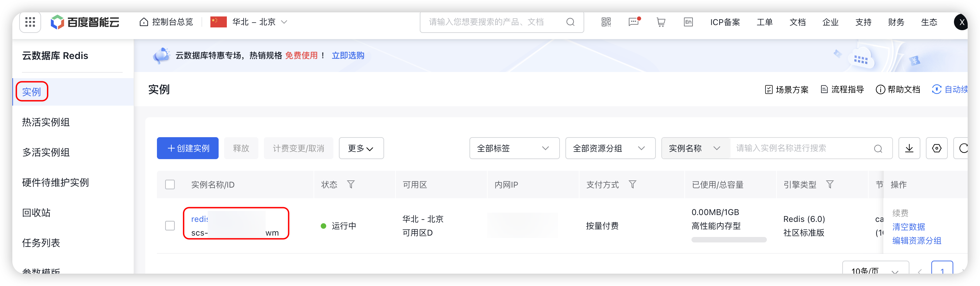Click the refresh icon button
Image resolution: width=980 pixels, height=286 pixels.
pos(961,148)
